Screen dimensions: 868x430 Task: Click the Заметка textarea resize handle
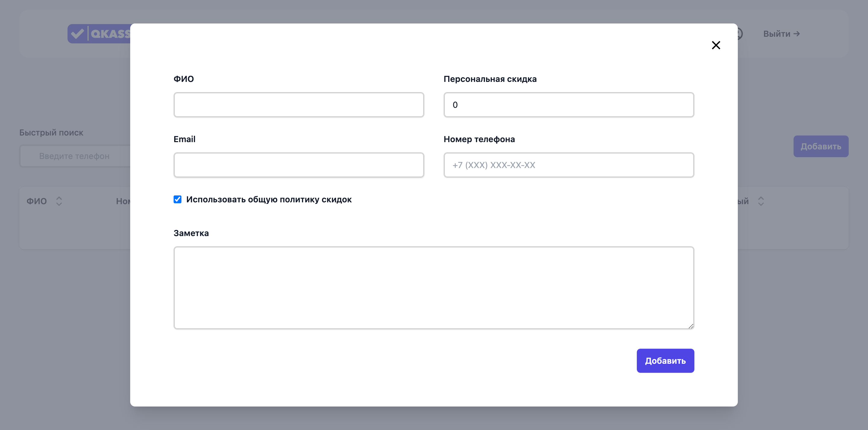point(691,326)
